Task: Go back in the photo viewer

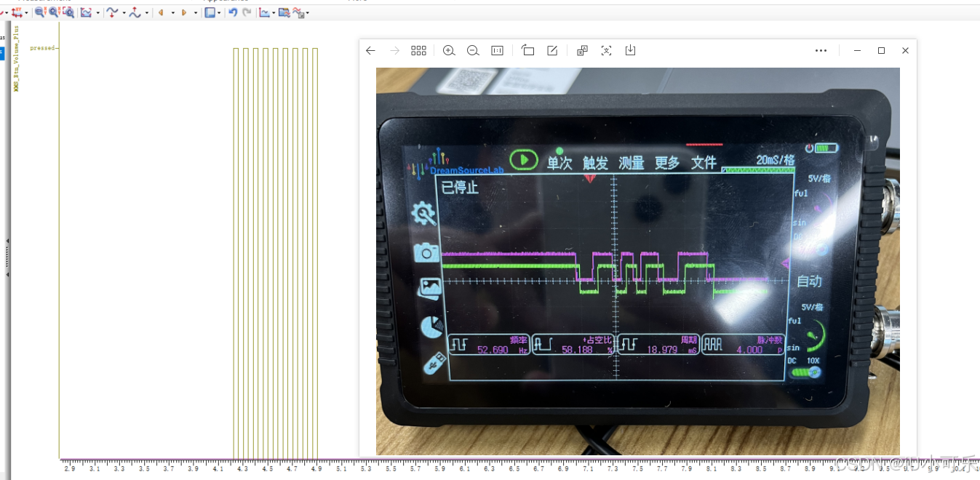Action: 370,50
